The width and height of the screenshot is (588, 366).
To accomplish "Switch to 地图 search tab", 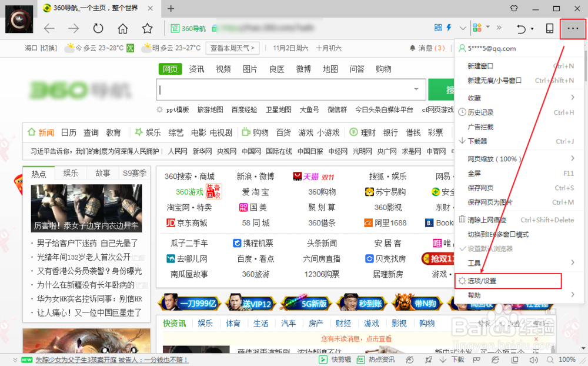I will tap(330, 69).
